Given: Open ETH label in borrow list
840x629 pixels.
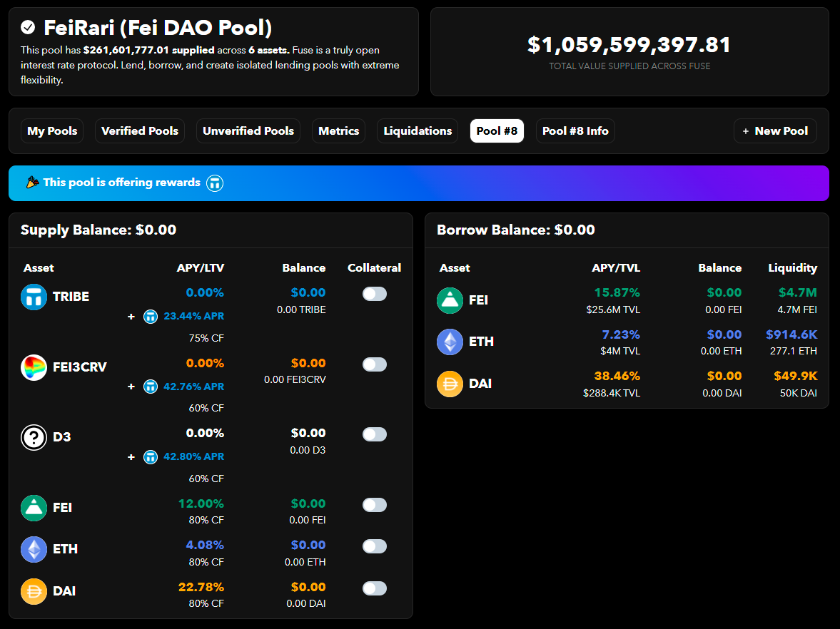Looking at the screenshot, I should tap(481, 342).
